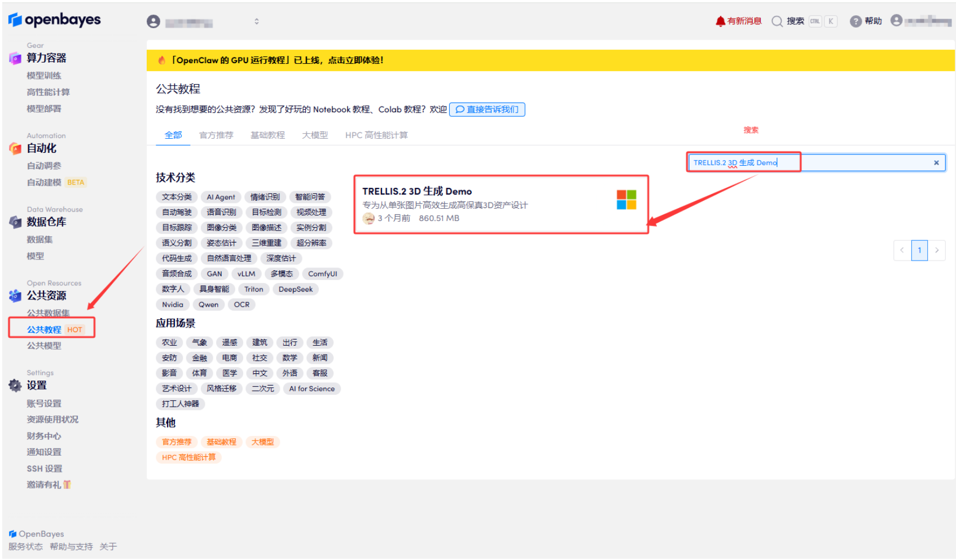Screen dimensions: 956x560
Task: Open the 服务状态 footer link
Action: [x=25, y=547]
